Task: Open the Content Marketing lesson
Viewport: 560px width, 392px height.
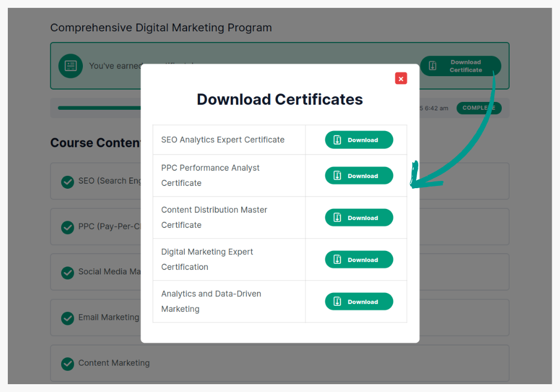Action: [x=114, y=363]
